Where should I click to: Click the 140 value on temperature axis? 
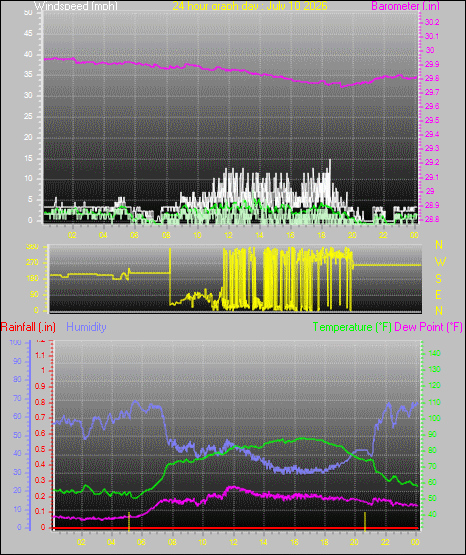pos(435,353)
